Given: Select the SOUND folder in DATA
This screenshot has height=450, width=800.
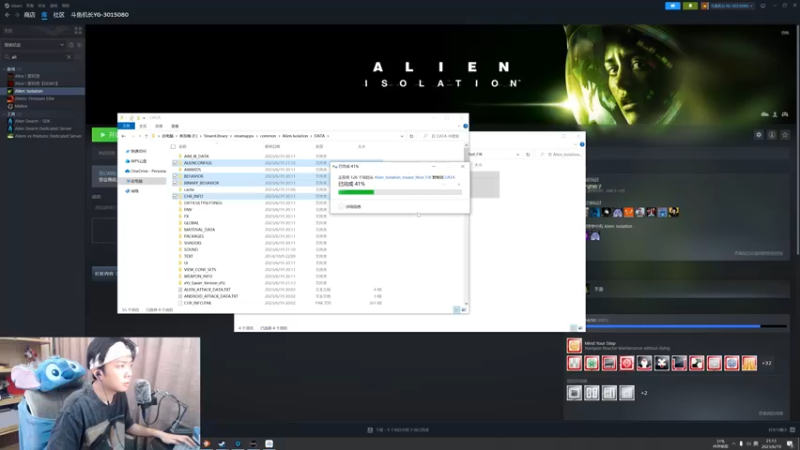Looking at the screenshot, I should pos(191,249).
